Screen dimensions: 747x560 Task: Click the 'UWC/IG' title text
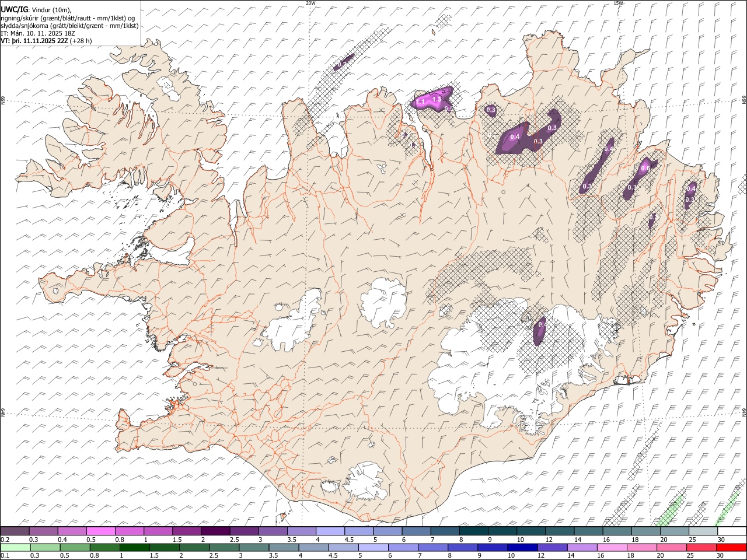pos(14,10)
